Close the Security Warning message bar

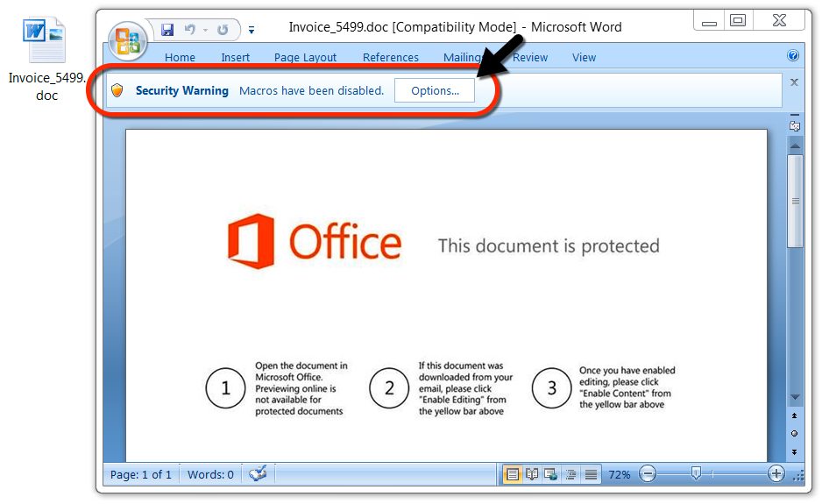[x=794, y=82]
